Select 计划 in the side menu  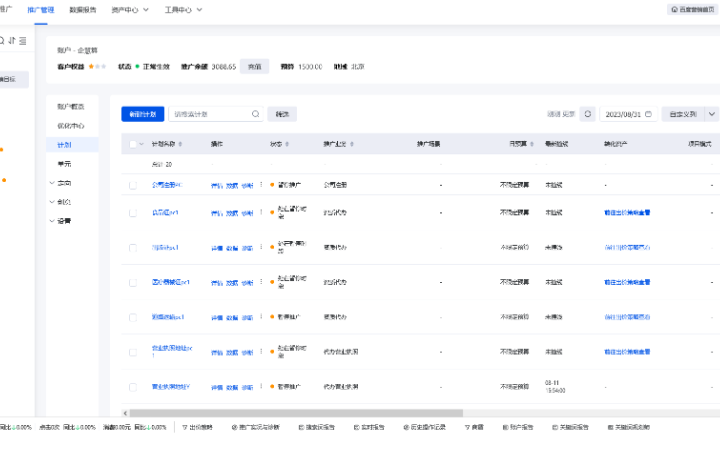pyautogui.click(x=72, y=145)
